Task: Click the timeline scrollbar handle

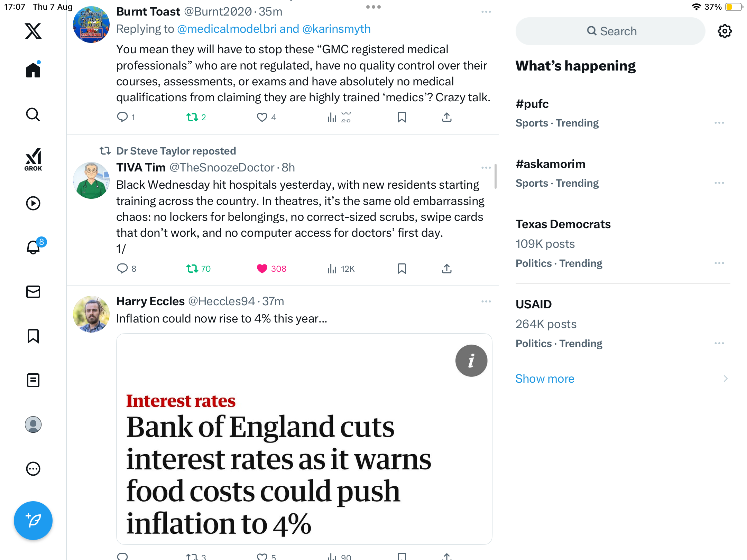Action: coord(496,176)
